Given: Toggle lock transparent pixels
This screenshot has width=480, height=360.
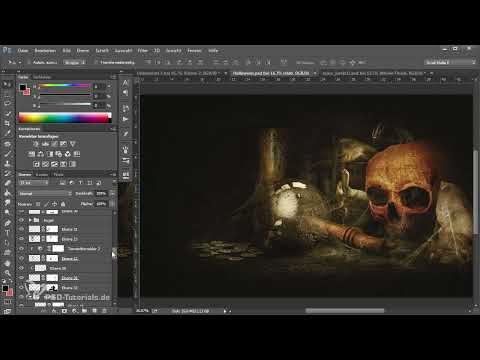Looking at the screenshot, I should [38, 204].
